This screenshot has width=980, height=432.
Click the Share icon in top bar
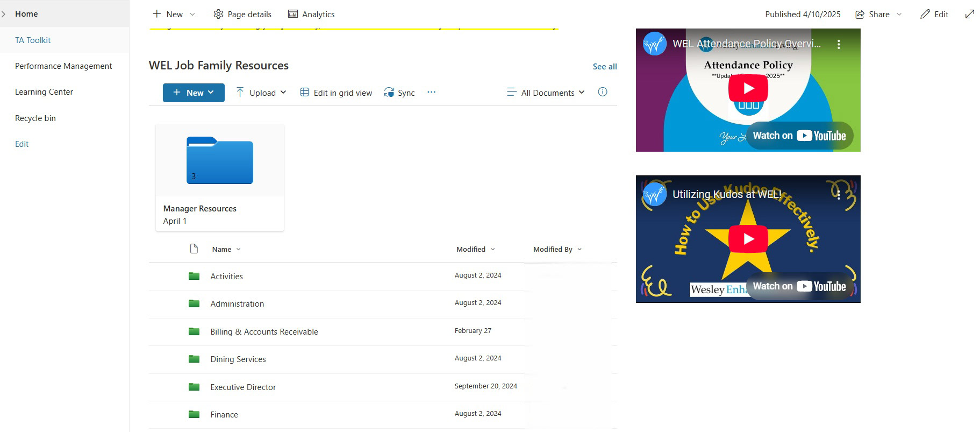point(860,14)
